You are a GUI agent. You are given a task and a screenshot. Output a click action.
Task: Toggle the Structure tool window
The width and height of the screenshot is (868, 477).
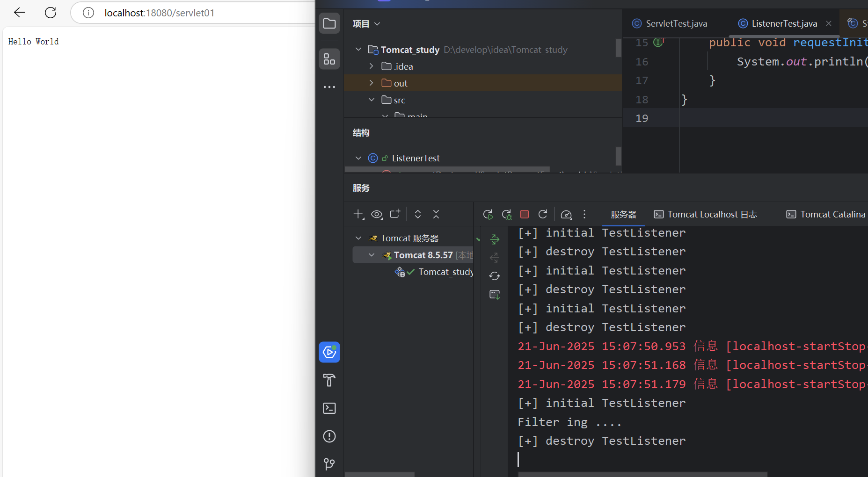[x=329, y=59]
